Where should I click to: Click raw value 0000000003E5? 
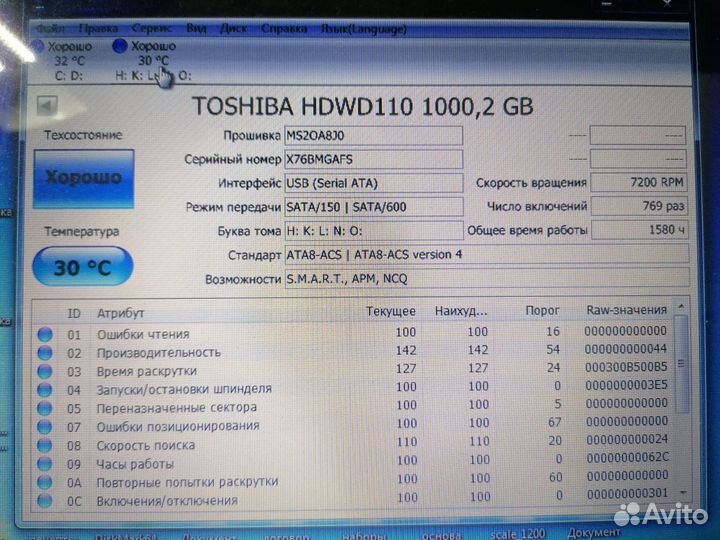click(627, 385)
